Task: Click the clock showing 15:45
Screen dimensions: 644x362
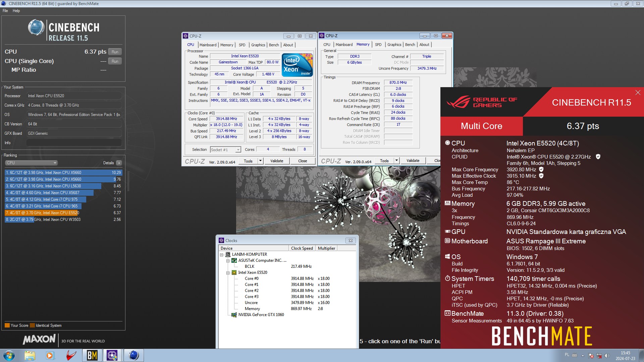Action: click(625, 353)
